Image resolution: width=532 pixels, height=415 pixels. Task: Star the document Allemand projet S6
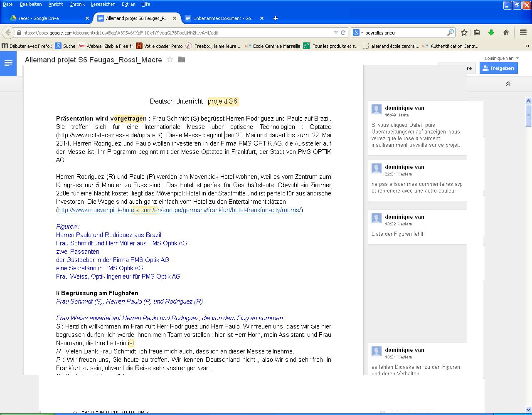tap(170, 59)
